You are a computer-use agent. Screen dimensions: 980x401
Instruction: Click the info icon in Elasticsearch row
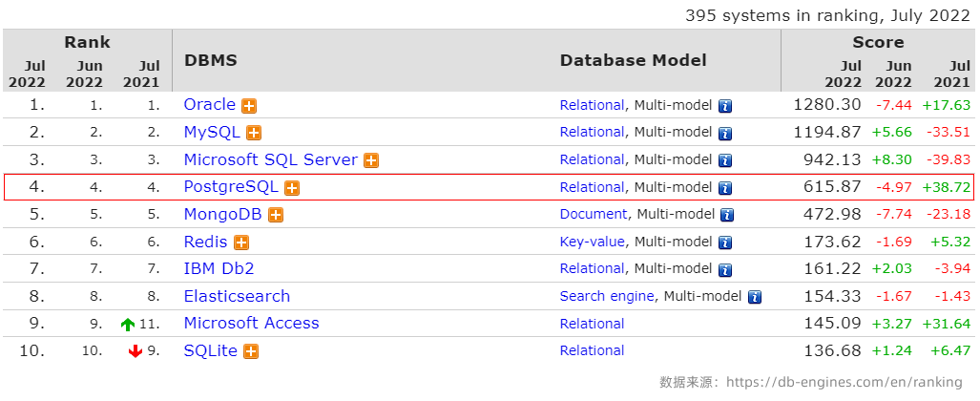coord(755,297)
